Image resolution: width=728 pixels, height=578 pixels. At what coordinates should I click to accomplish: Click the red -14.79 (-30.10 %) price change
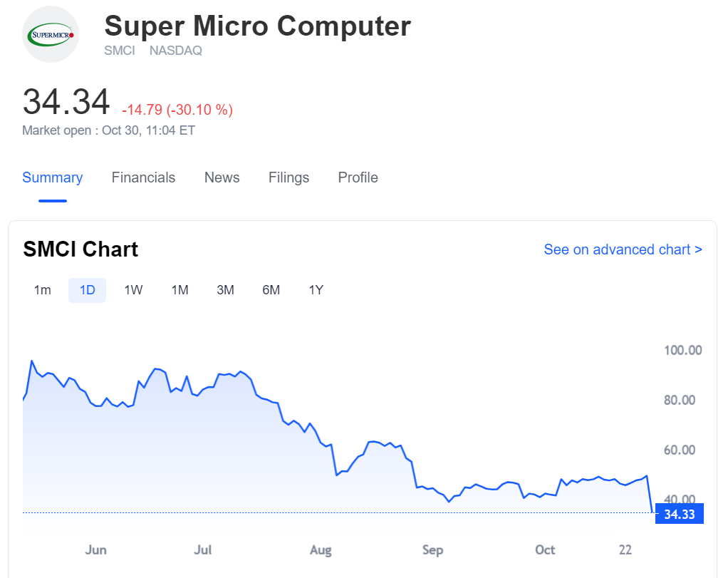pos(177,110)
